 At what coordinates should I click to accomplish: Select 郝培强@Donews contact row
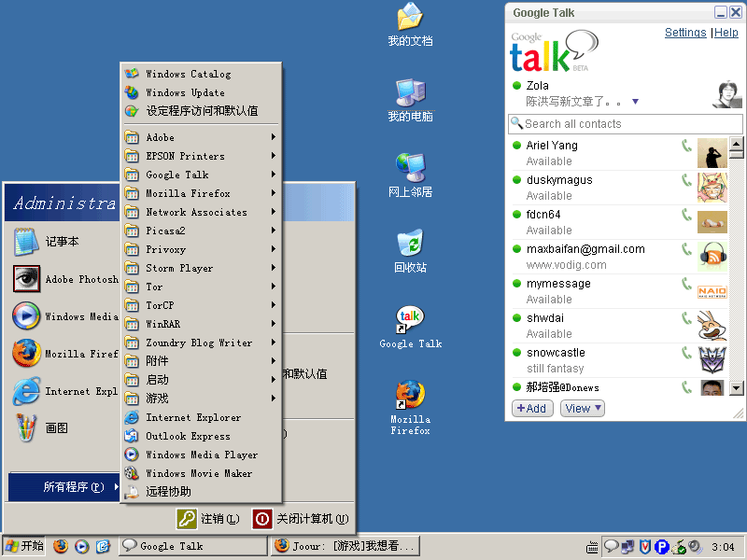619,387
